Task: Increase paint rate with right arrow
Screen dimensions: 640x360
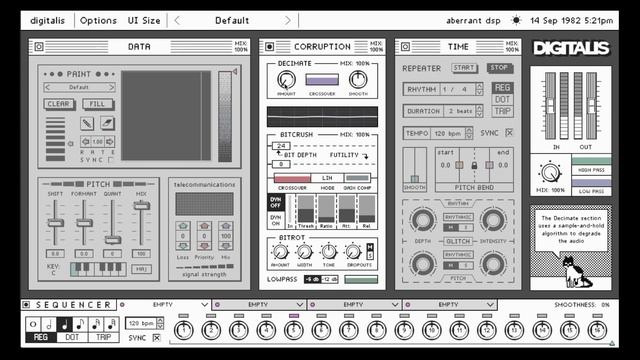Action: point(109,142)
